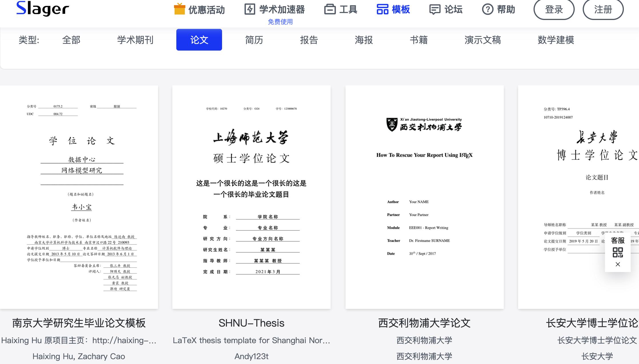This screenshot has height=364, width=639.
Task: Open the SHNU-Thesis title link
Action: point(251,323)
